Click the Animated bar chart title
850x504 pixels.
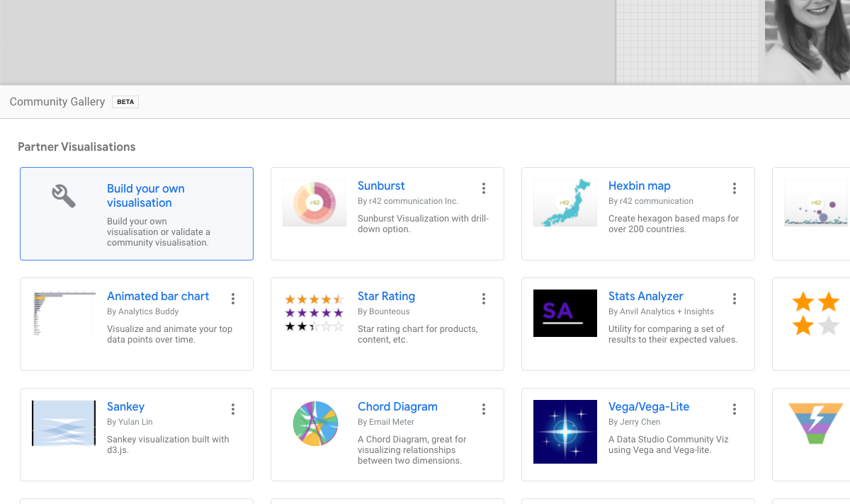pos(158,297)
